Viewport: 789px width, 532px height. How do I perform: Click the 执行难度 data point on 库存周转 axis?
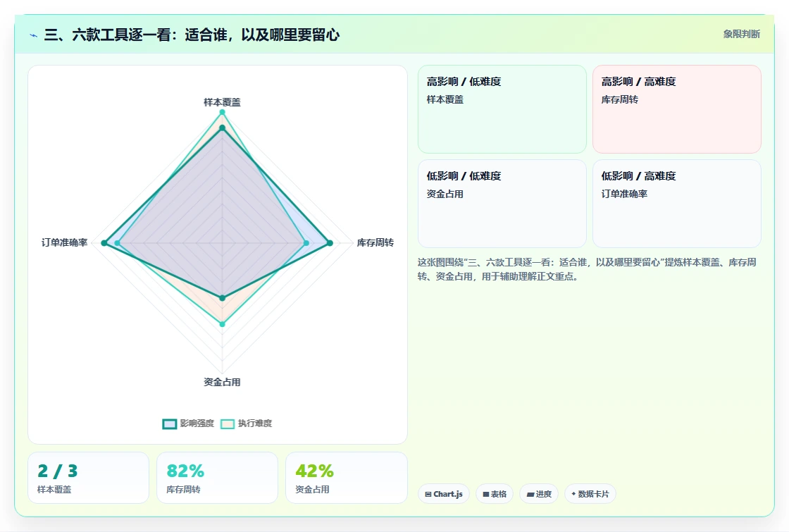[306, 243]
